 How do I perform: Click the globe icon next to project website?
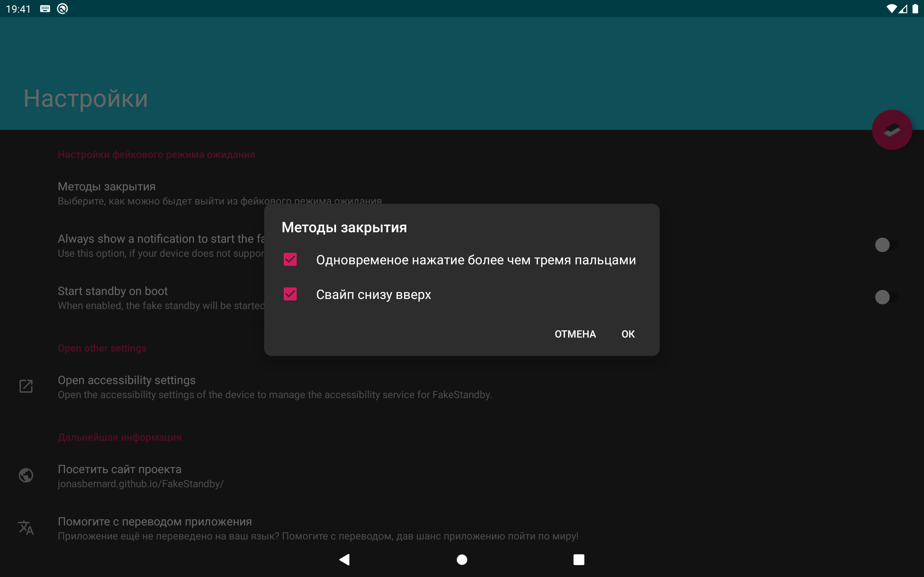pos(26,476)
